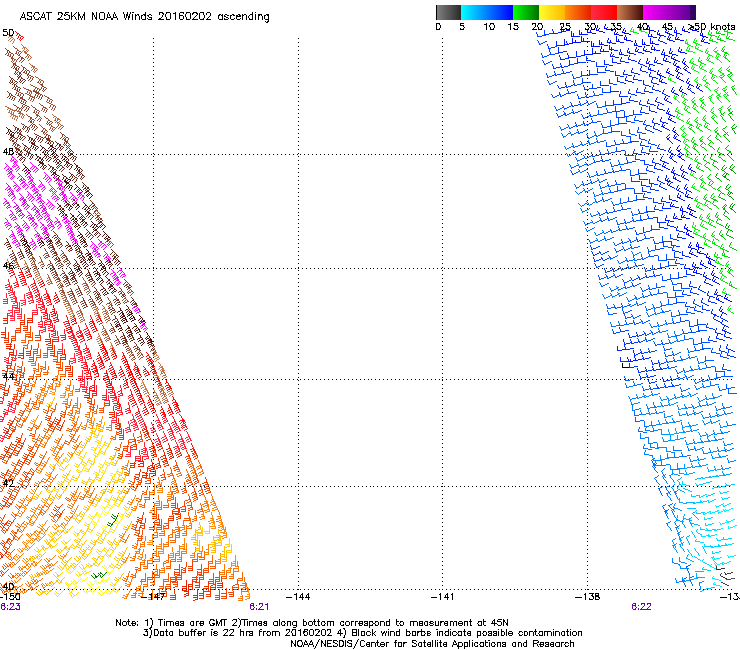The image size is (740, 650).
Task: Click the latitude label '50'
Action: pos(8,33)
